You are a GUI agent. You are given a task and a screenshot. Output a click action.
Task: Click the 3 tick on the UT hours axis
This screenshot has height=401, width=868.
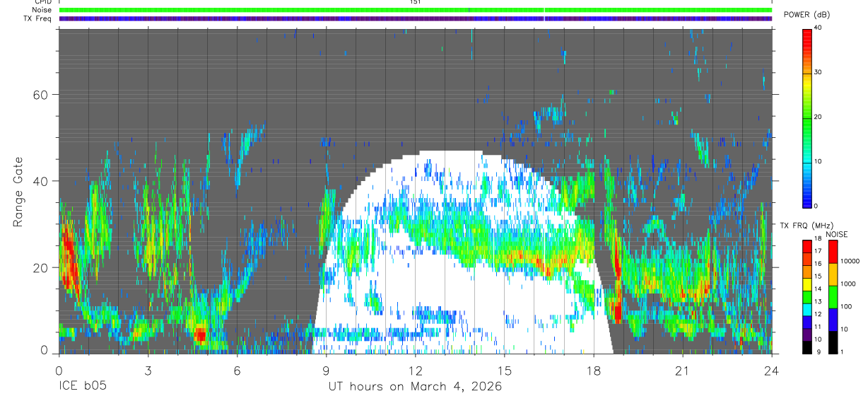click(148, 371)
